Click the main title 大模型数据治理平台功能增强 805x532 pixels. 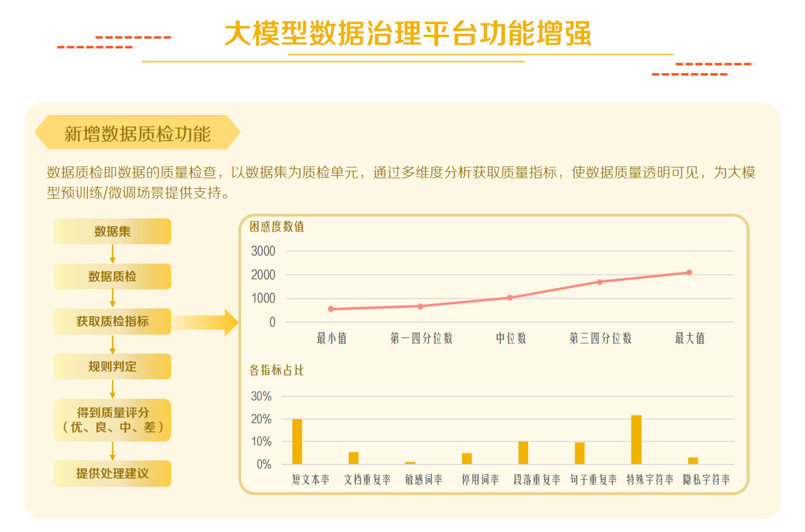pos(408,34)
